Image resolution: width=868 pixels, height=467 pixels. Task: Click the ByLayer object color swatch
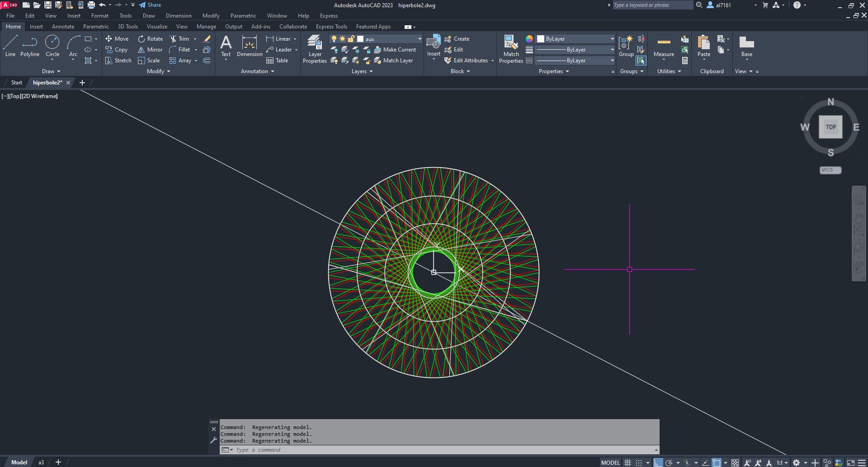point(541,39)
